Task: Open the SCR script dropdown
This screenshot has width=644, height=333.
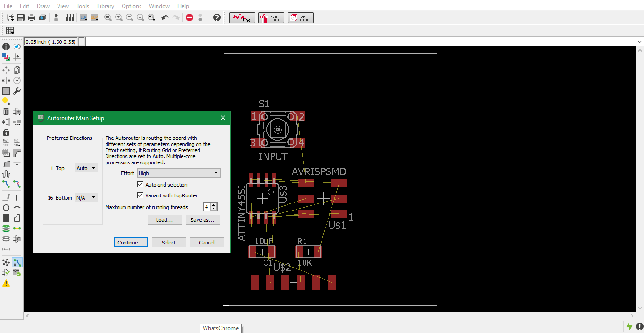Action: [83, 17]
